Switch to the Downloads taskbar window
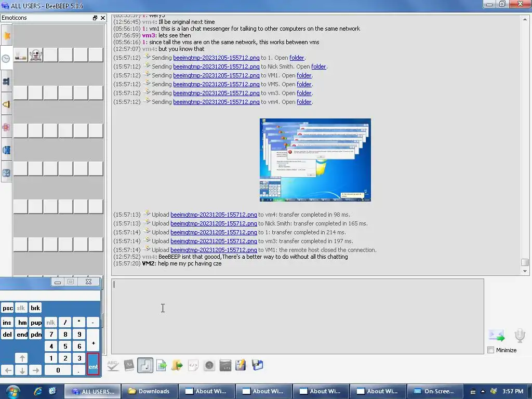 tap(150, 391)
